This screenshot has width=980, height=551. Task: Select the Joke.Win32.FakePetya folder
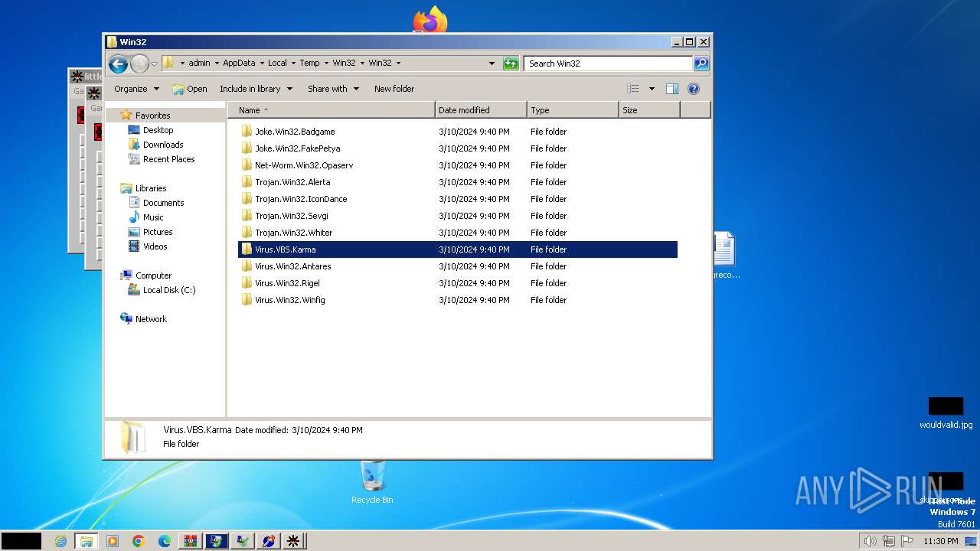(x=457, y=148)
